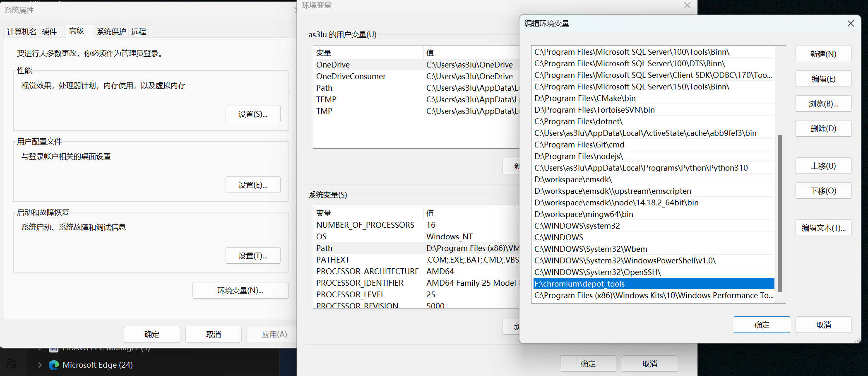Select TMP user variable row
This screenshot has height=376, width=868.
[416, 111]
